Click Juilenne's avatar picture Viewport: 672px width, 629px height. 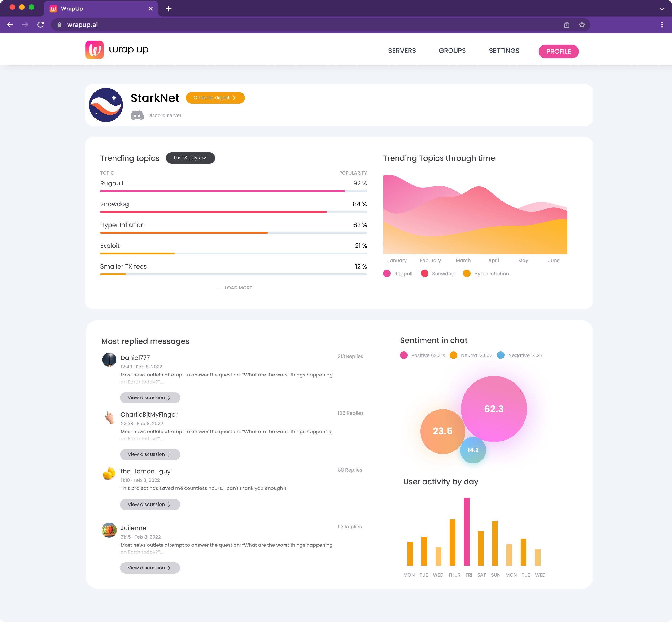[109, 530]
